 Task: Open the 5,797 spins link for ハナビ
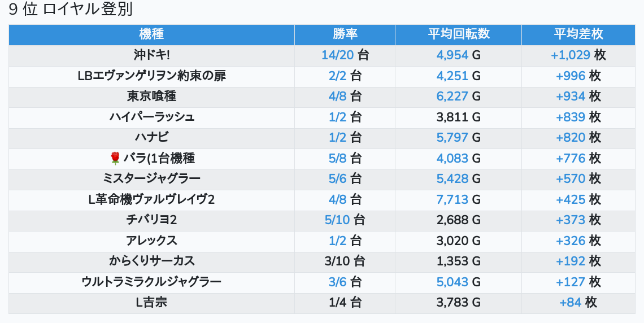pyautogui.click(x=452, y=138)
